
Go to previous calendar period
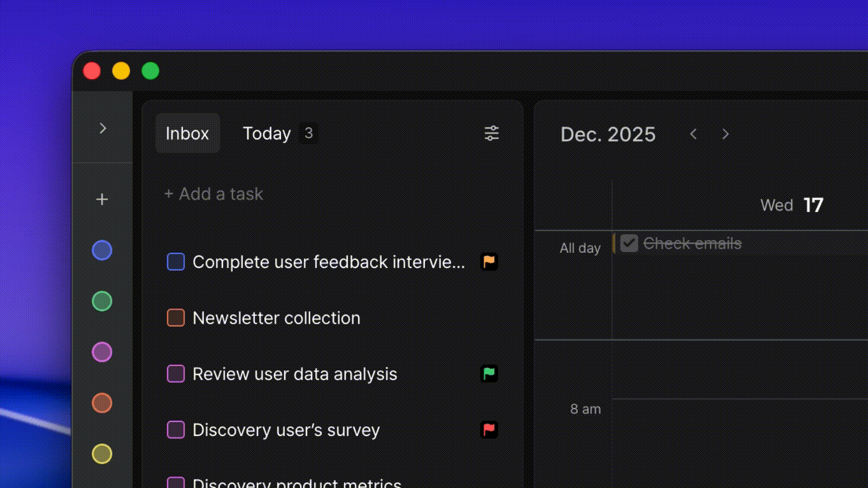(693, 134)
